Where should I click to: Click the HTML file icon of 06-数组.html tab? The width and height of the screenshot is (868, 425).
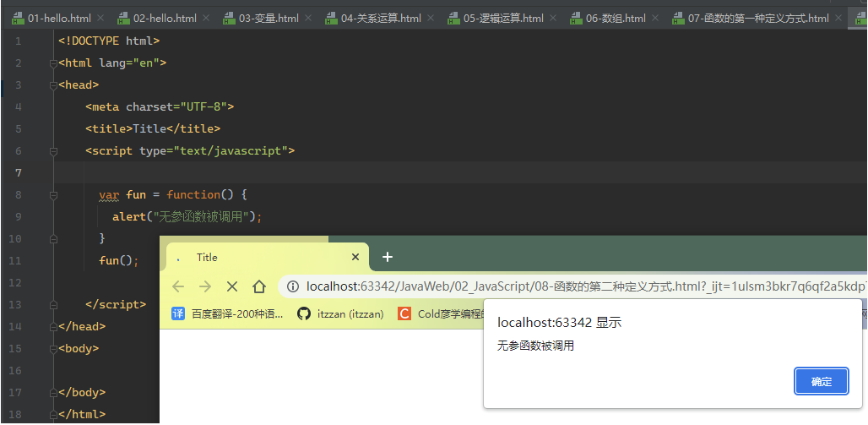(576, 19)
